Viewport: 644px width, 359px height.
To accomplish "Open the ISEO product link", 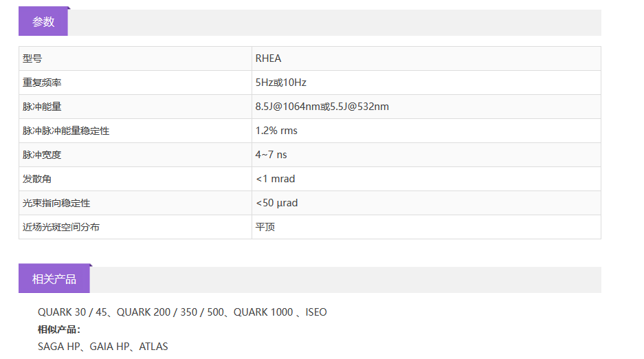I will coord(316,312).
